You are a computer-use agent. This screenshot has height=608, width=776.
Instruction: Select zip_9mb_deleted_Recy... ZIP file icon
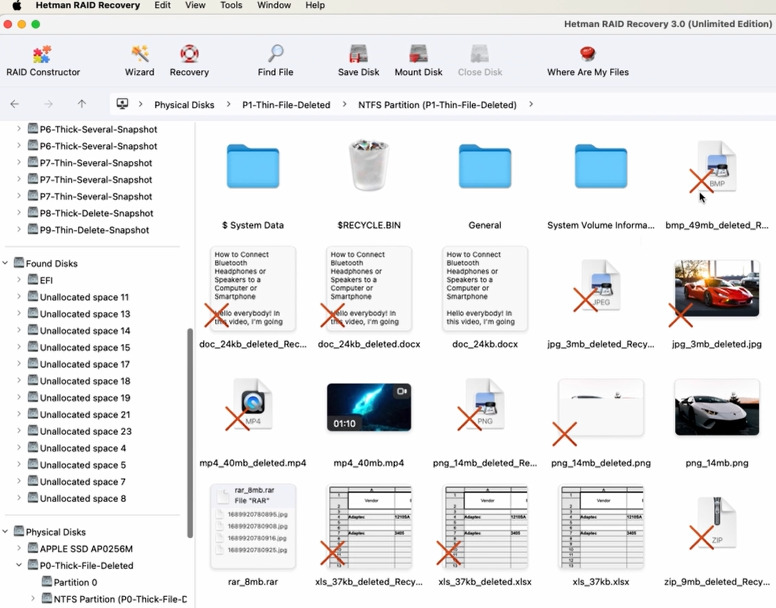coord(716,523)
